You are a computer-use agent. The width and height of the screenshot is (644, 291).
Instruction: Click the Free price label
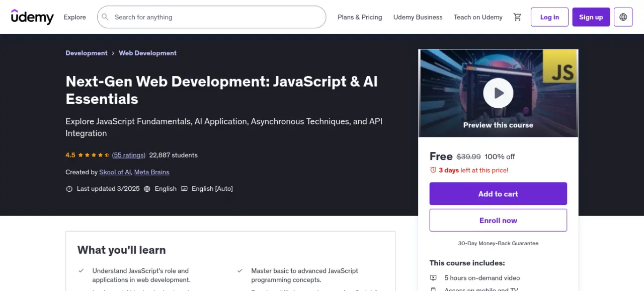click(441, 157)
